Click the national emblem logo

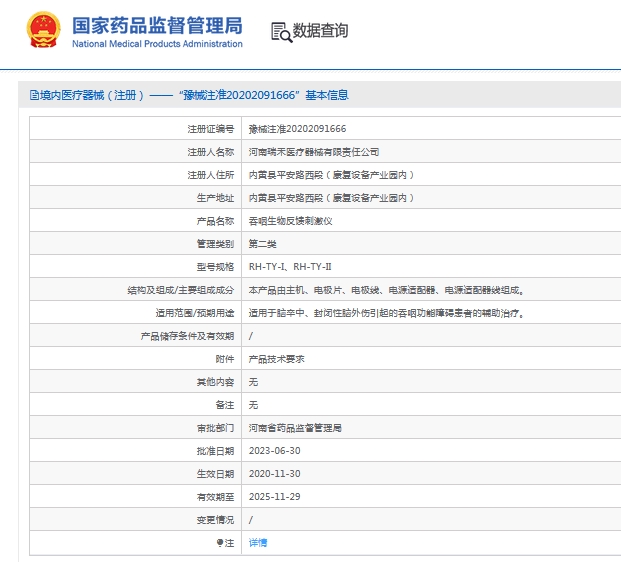point(44,30)
